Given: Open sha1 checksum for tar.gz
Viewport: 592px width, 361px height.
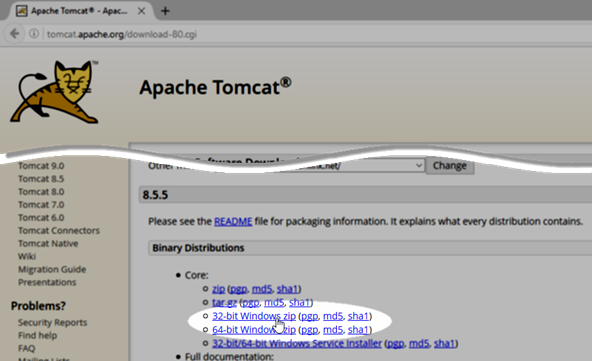Looking at the screenshot, I should click(x=300, y=302).
